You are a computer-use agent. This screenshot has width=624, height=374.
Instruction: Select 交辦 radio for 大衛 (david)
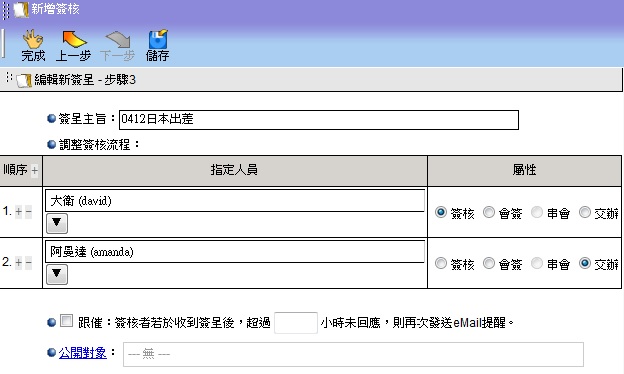(585, 212)
